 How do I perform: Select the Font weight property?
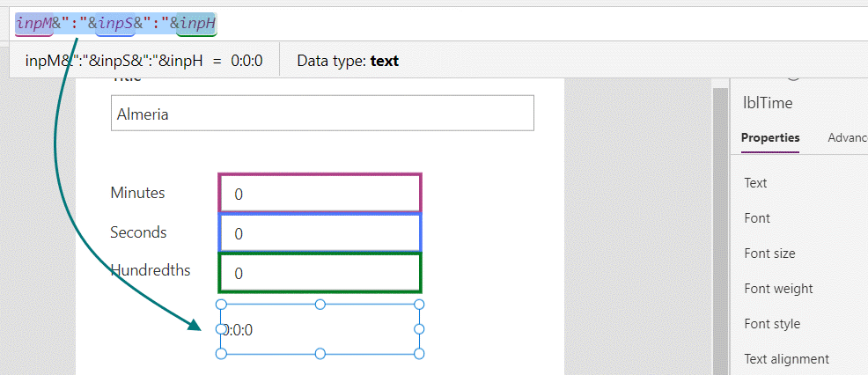point(778,289)
